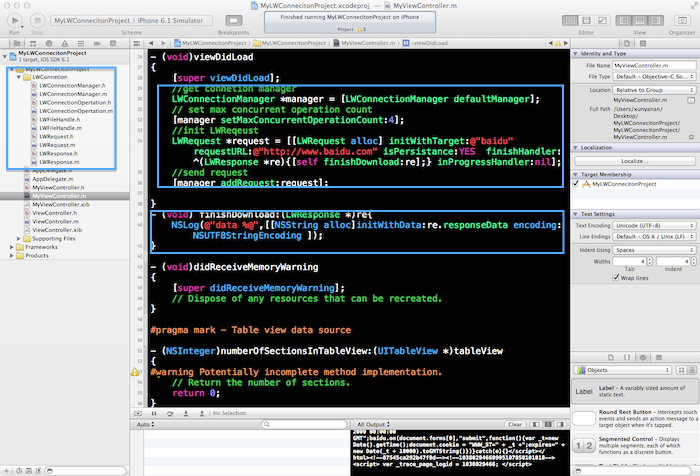Select MyViewController.xib in the file tree

point(61,205)
